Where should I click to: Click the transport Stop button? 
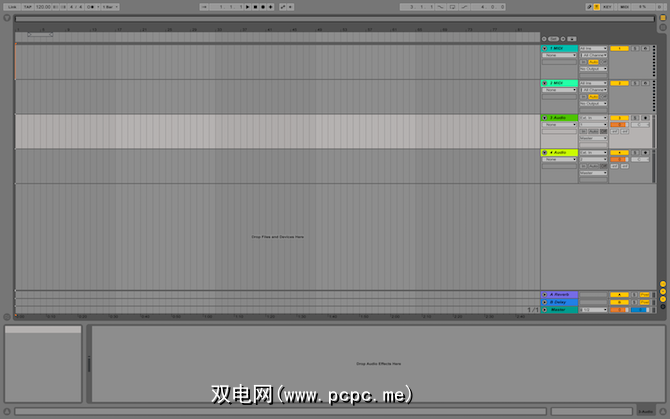pyautogui.click(x=256, y=7)
